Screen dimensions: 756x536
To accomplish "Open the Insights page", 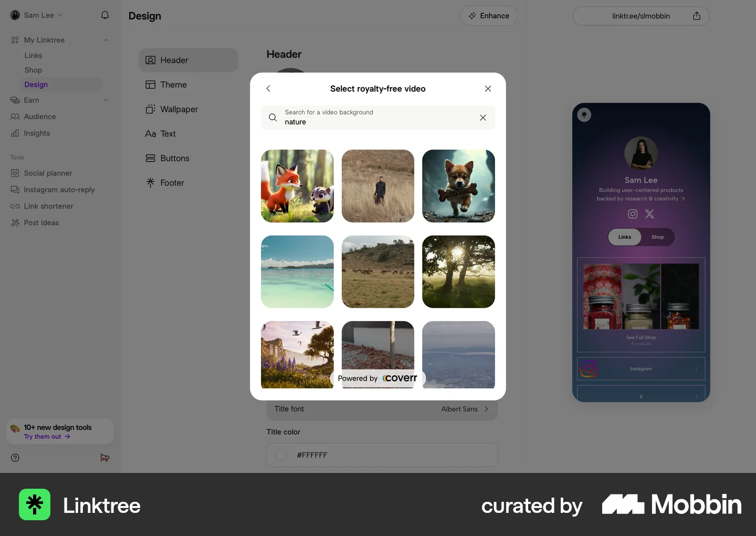I will click(x=37, y=133).
